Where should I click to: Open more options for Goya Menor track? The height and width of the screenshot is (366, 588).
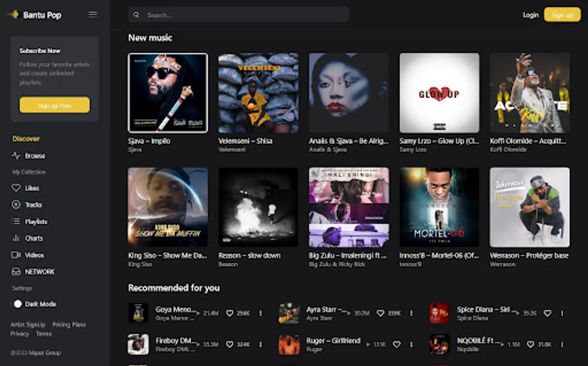pyautogui.click(x=260, y=313)
